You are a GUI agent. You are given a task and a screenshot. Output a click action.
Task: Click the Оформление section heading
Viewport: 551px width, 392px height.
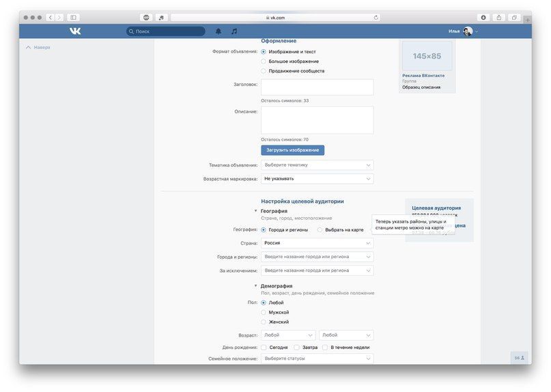click(279, 41)
